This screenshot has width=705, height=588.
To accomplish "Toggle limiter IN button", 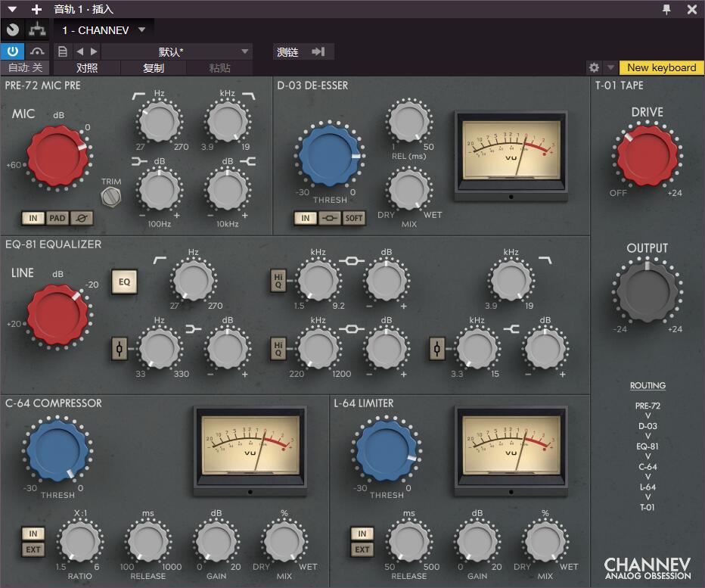I will click(362, 534).
